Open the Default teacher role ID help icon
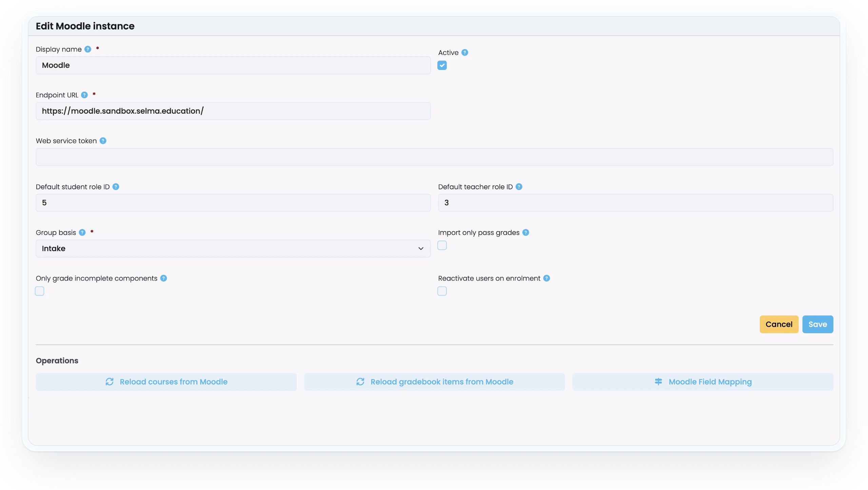Image resolution: width=868 pixels, height=490 pixels. pos(519,187)
